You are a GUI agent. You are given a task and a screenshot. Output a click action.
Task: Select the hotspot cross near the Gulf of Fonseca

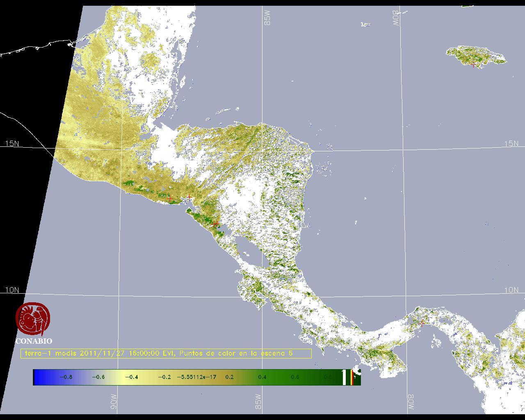point(189,197)
